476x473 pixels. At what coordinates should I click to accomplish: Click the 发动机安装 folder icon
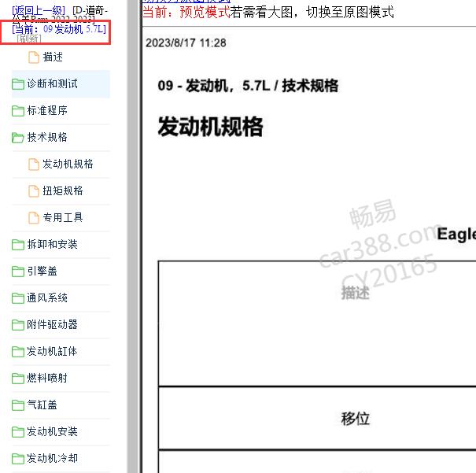[x=18, y=431]
